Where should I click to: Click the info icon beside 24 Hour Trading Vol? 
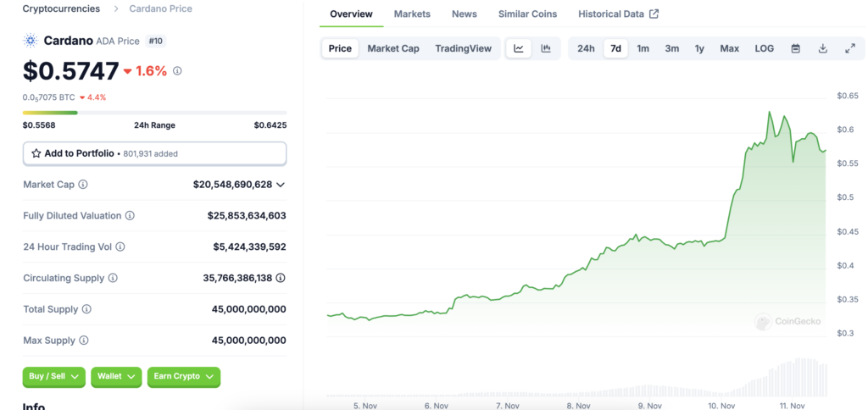[x=120, y=247]
